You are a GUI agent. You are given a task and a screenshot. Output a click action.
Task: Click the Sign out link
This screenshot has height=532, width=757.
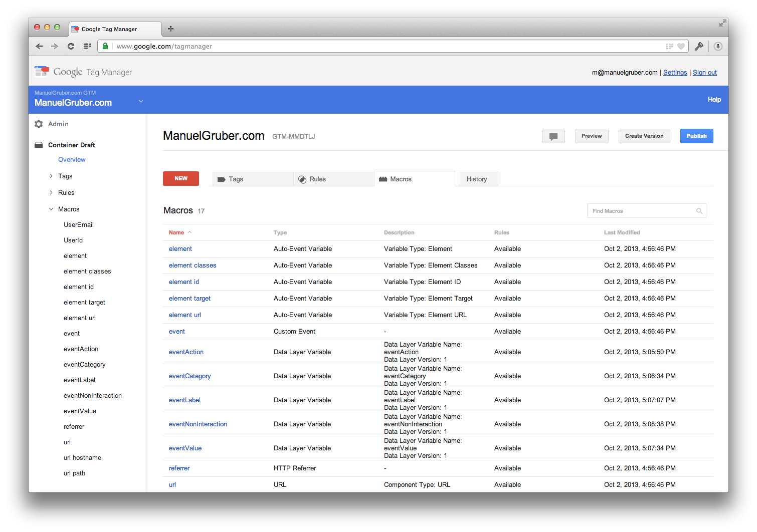705,72
